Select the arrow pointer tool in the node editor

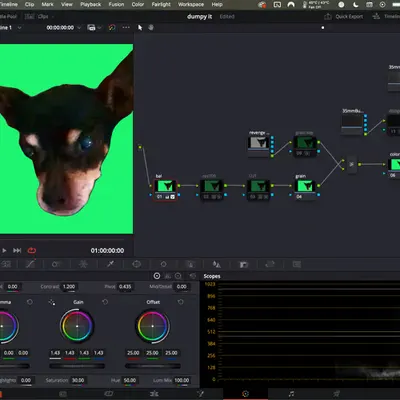(140, 28)
